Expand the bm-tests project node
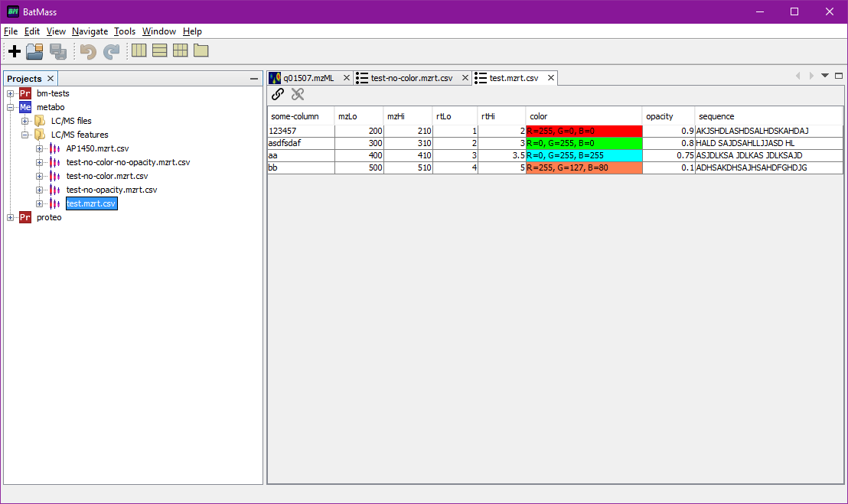The height and width of the screenshot is (504, 848). pyautogui.click(x=10, y=93)
